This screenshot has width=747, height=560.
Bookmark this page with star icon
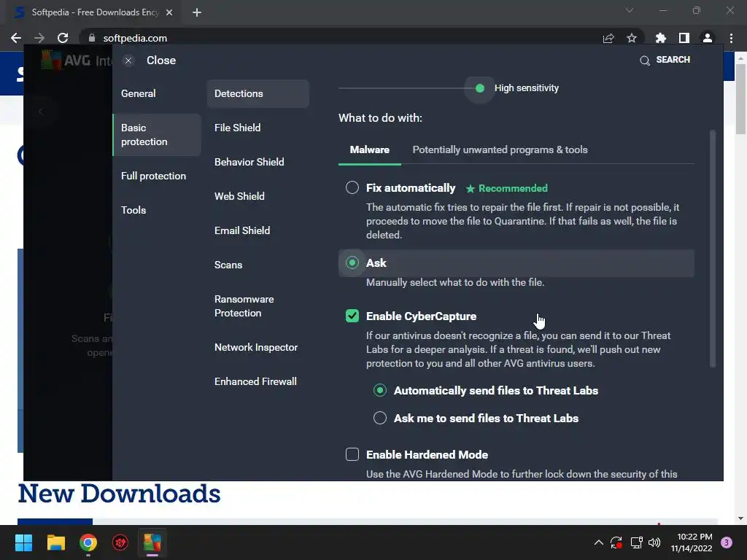(x=632, y=38)
